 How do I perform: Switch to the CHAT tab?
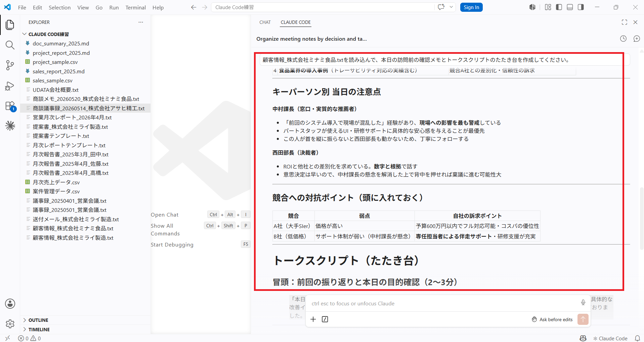click(265, 22)
